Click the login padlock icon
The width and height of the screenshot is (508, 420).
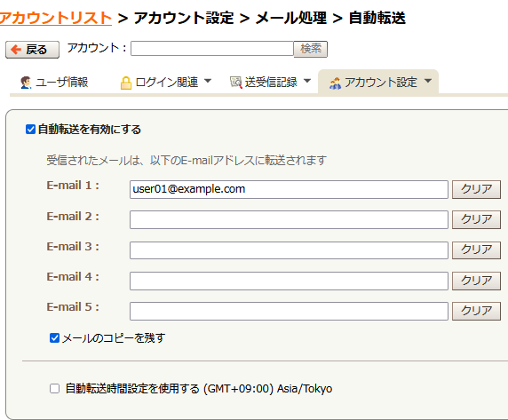tap(126, 83)
